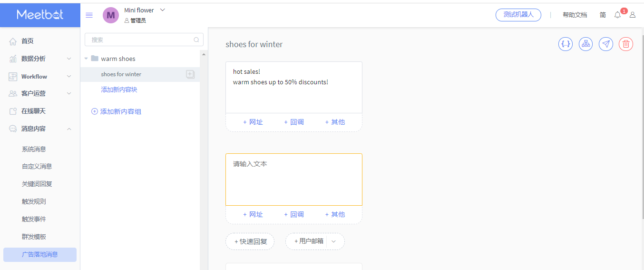This screenshot has width=644, height=270.
Task: Click the warm shoes folder icon
Action: [95, 59]
